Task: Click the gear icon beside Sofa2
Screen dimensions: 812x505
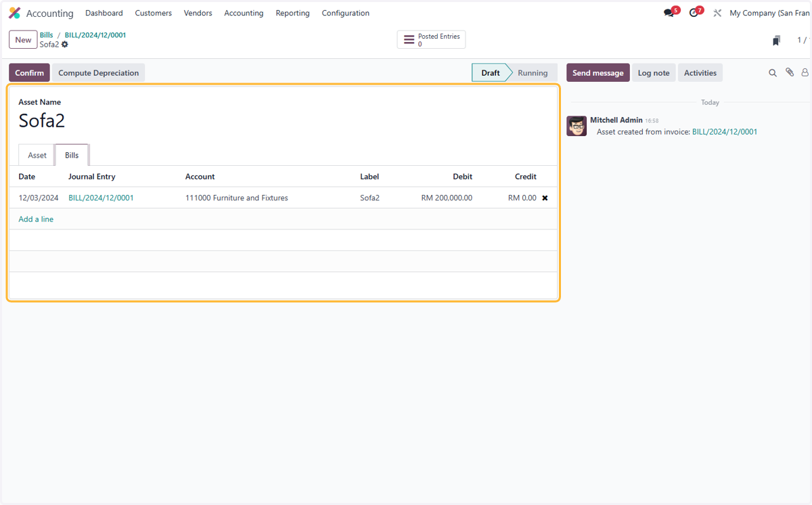Action: 65,45
